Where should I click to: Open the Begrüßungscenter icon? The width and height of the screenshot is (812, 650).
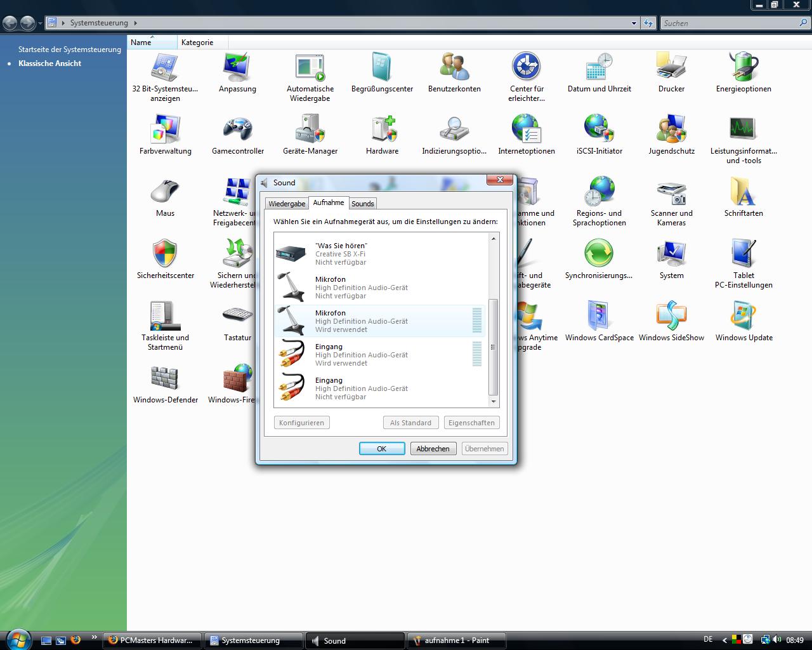[x=382, y=72]
